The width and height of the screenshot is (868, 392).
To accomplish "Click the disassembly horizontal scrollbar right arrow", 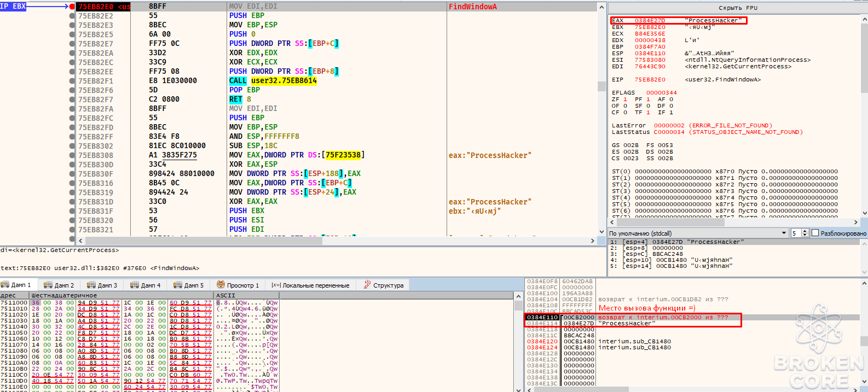I will pyautogui.click(x=593, y=241).
